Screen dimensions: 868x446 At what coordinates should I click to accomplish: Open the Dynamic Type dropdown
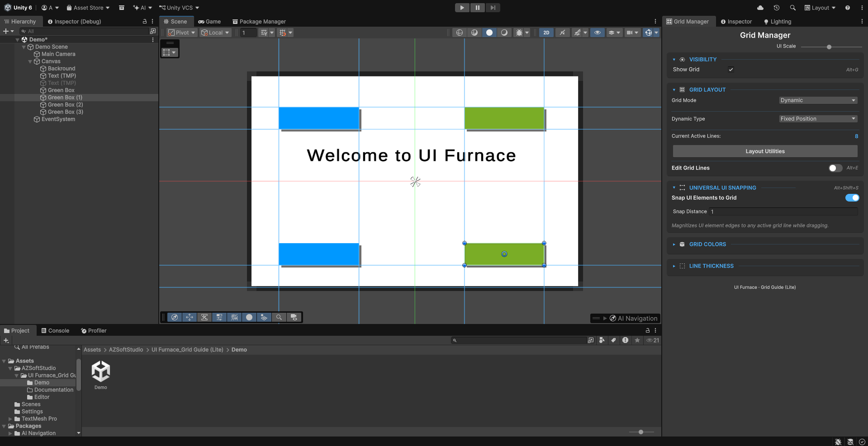(818, 119)
